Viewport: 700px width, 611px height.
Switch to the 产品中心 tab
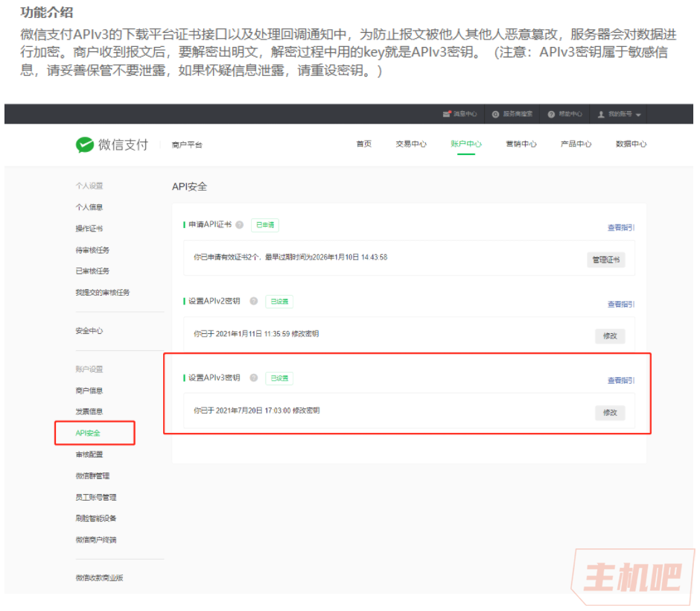pyautogui.click(x=576, y=144)
